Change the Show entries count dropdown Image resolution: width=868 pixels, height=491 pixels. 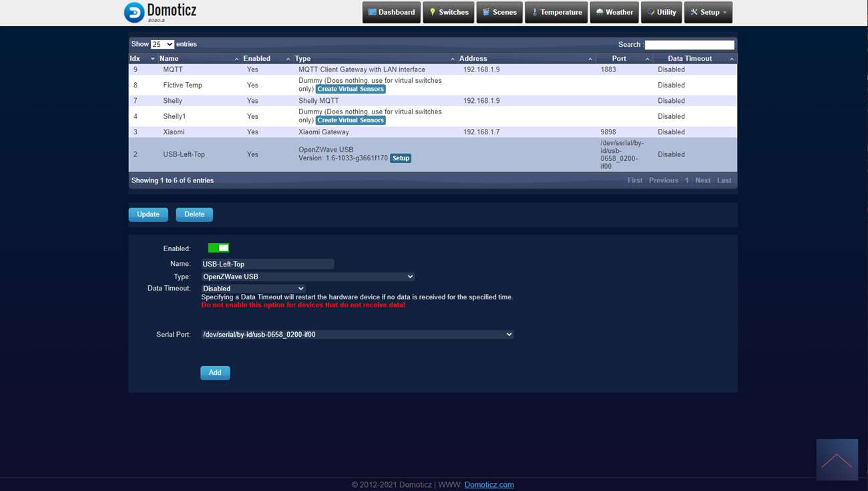(x=162, y=44)
